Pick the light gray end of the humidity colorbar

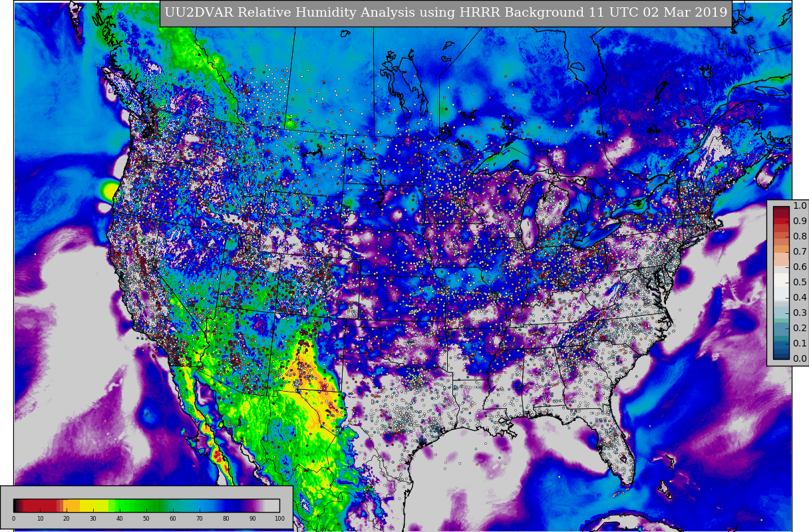click(272, 505)
